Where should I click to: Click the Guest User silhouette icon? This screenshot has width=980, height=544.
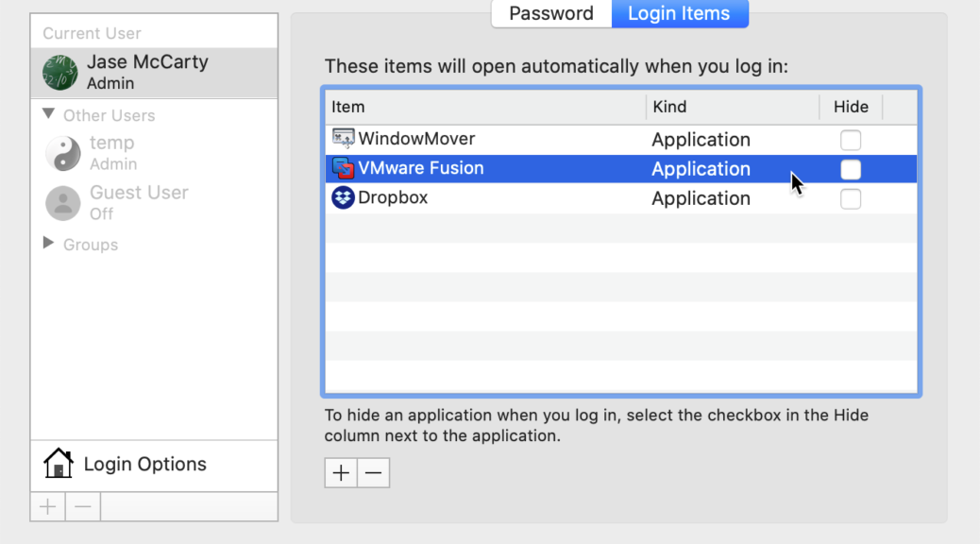tap(63, 202)
